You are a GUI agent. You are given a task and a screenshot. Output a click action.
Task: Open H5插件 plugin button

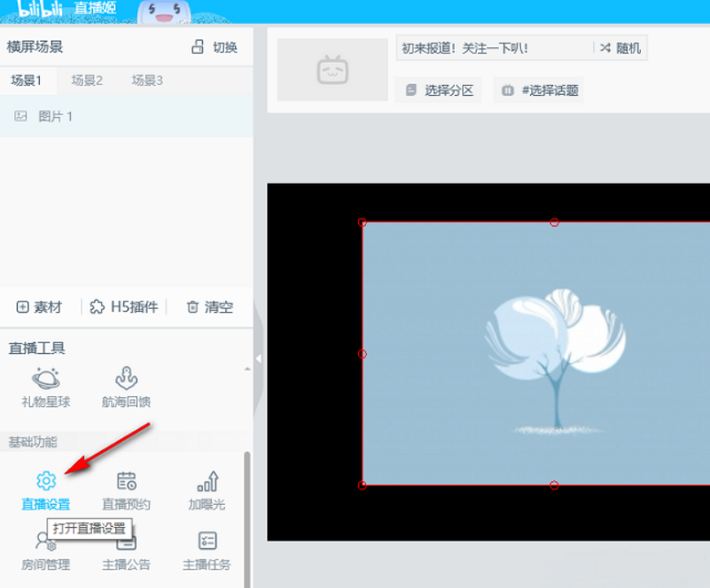pyautogui.click(x=124, y=307)
